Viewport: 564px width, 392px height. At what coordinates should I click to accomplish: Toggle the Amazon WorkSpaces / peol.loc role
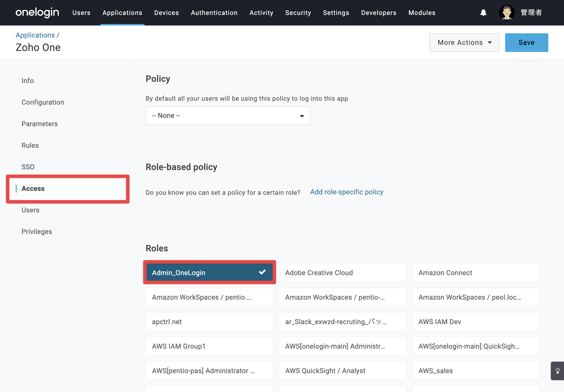point(475,297)
